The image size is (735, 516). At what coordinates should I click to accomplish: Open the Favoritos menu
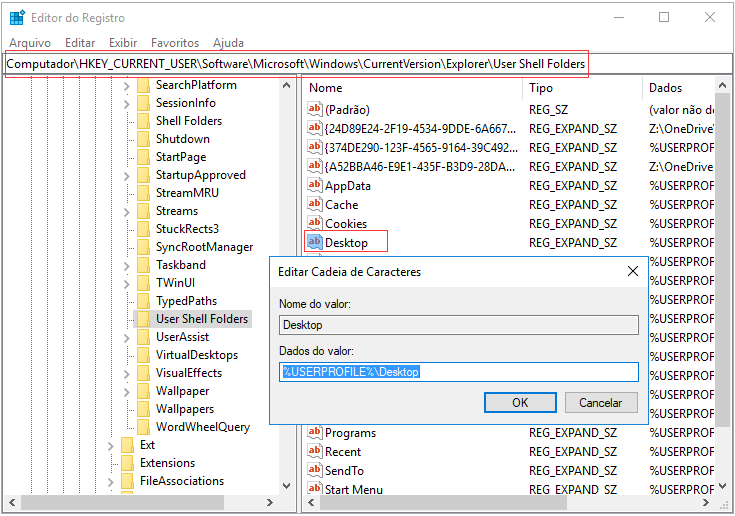click(x=175, y=43)
